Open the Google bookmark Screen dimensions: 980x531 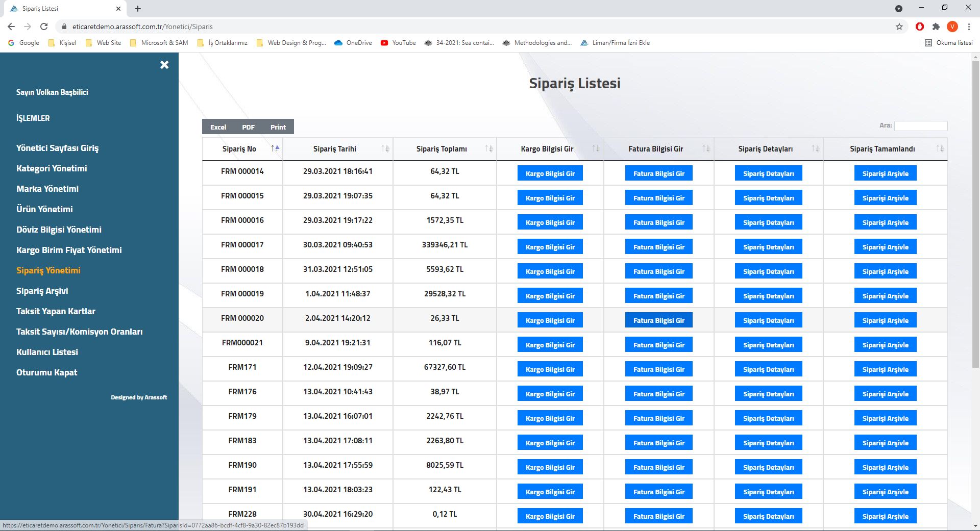coord(24,43)
